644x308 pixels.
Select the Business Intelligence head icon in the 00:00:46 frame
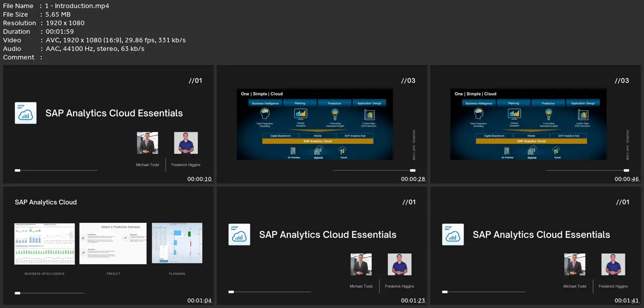[x=478, y=114]
